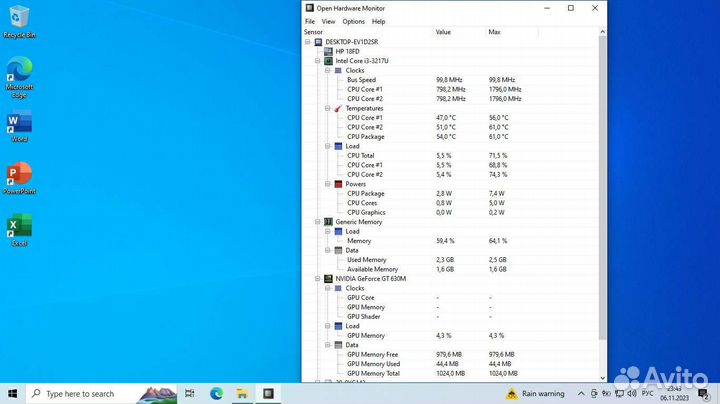
Task: Open the File menu
Action: click(310, 22)
